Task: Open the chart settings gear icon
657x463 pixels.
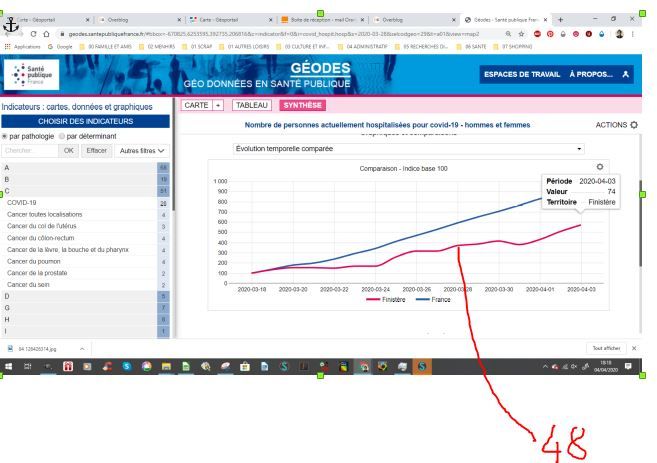Action: coord(600,167)
